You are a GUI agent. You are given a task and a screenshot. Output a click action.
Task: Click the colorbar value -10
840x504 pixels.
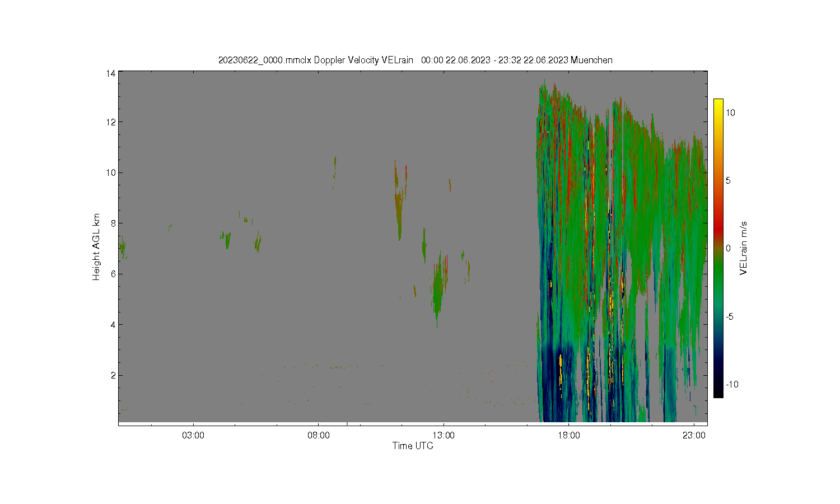click(x=732, y=384)
